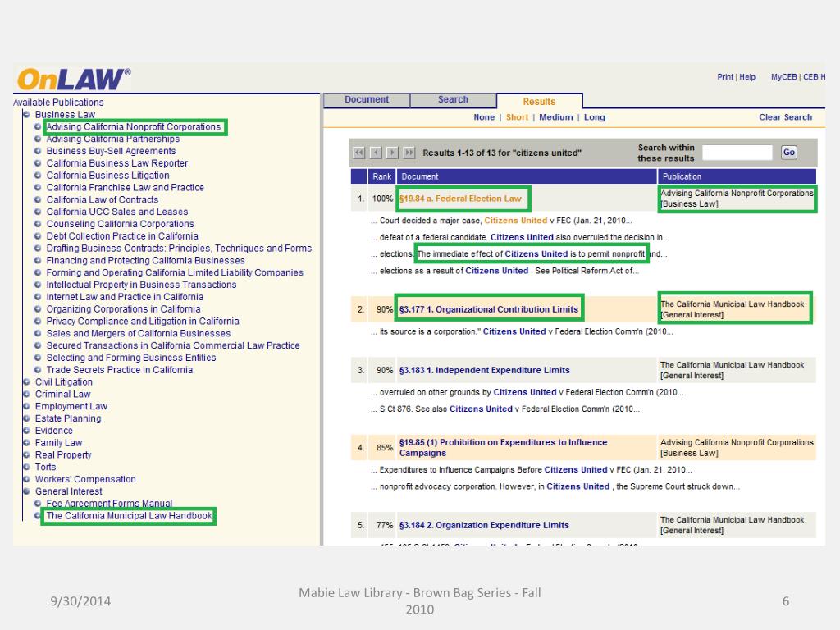Viewport: 840px width, 630px height.
Task: Open Selecting and Forming Business Entities
Action: pos(131,358)
